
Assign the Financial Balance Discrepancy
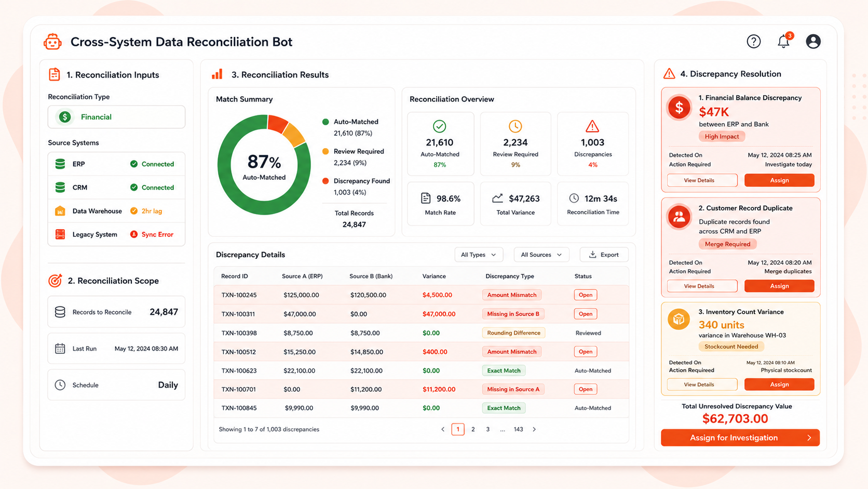779,180
